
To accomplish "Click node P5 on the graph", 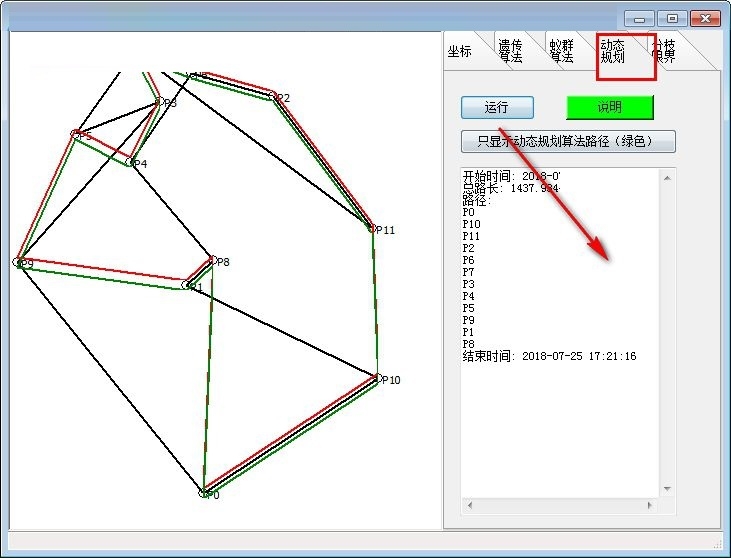I will 75,134.
